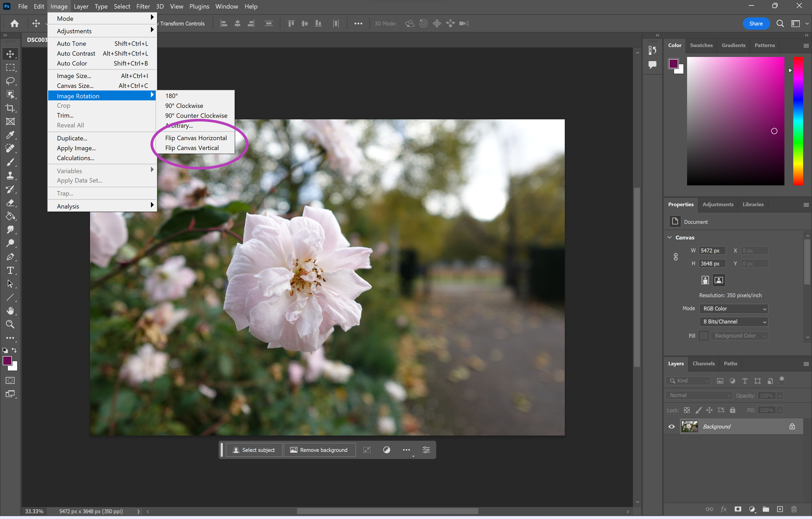Select the Paint Bucket tool
Screen dimensions: 812x519
[10, 216]
